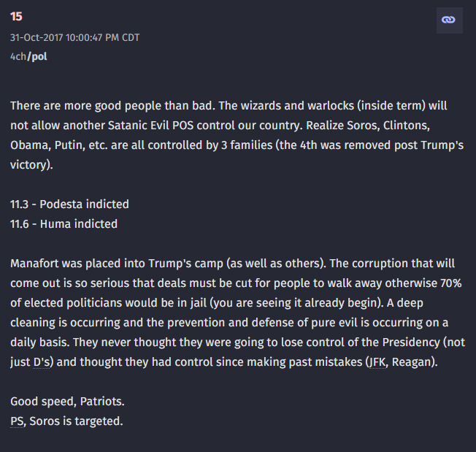Open the 4ch/pol board label
Viewport: 476px width, 452px height.
click(x=28, y=56)
